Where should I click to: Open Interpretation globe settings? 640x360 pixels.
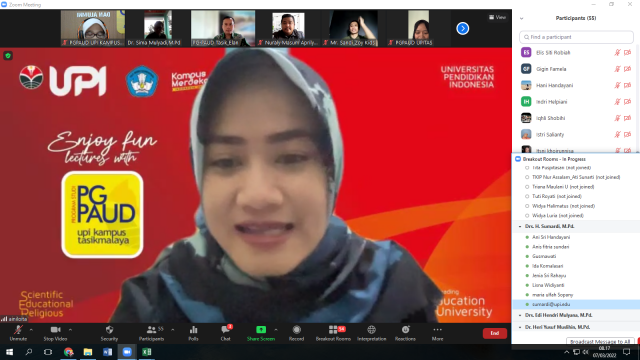(x=371, y=333)
